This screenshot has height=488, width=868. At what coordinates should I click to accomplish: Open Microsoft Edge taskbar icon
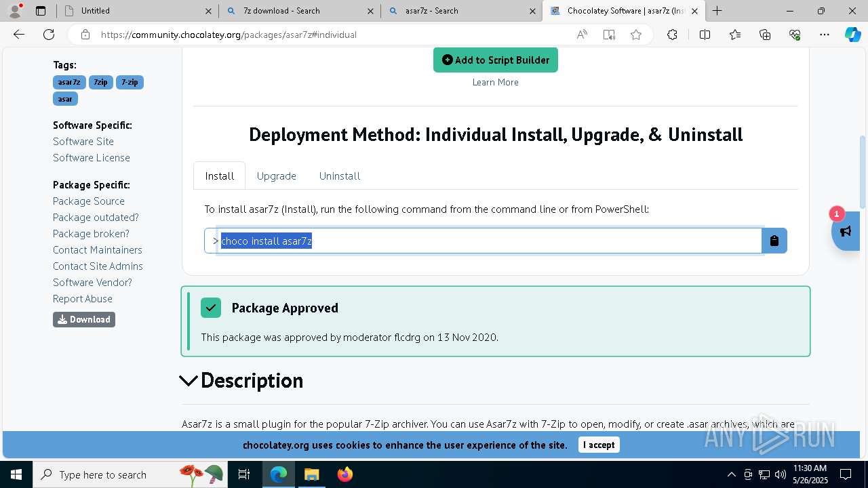[x=279, y=474]
